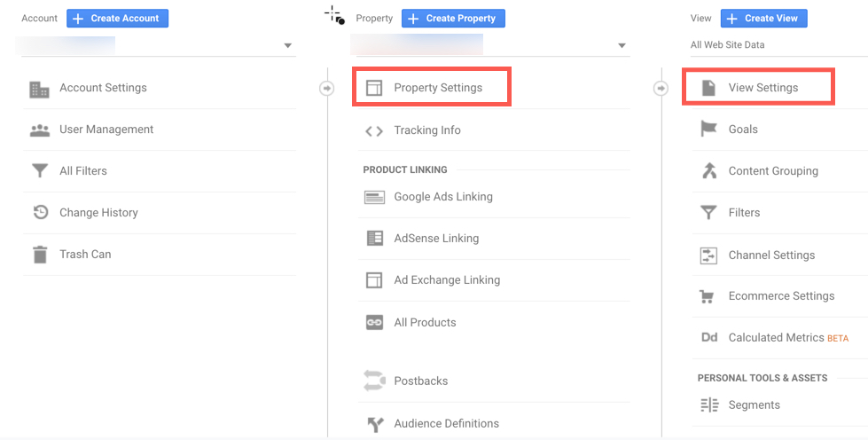
Task: Click the Account Settings building icon
Action: (x=39, y=89)
